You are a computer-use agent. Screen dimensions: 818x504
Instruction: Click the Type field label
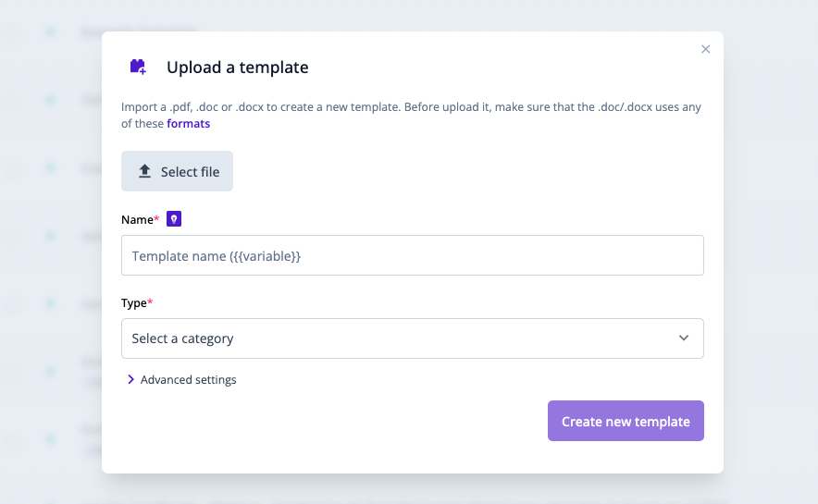(135, 302)
